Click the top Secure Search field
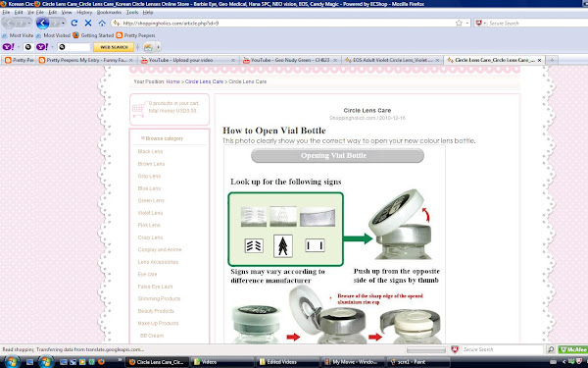The width and height of the screenshot is (588, 368). click(x=537, y=24)
